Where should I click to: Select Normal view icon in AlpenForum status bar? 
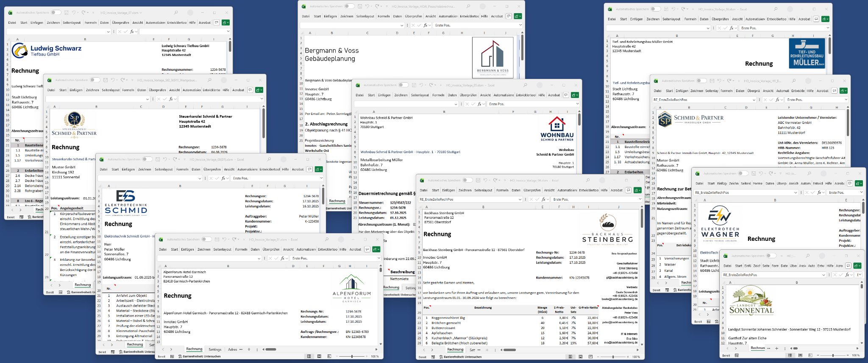[x=309, y=356]
